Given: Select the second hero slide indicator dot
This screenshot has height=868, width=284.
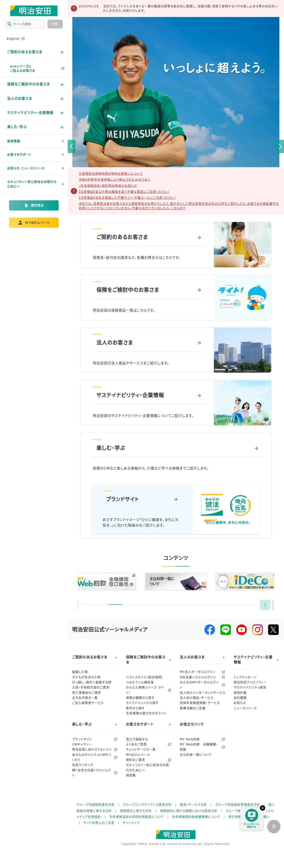Looking at the screenshot, I should tap(175, 163).
